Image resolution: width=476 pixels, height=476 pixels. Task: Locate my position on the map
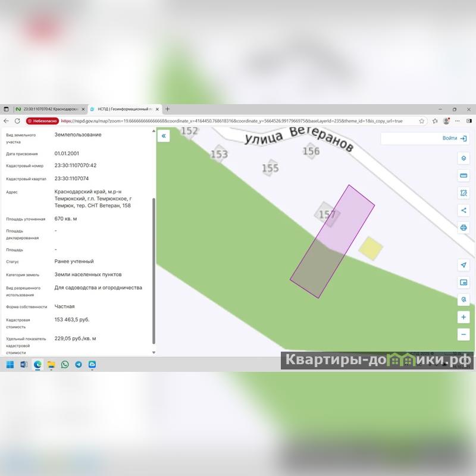464,265
